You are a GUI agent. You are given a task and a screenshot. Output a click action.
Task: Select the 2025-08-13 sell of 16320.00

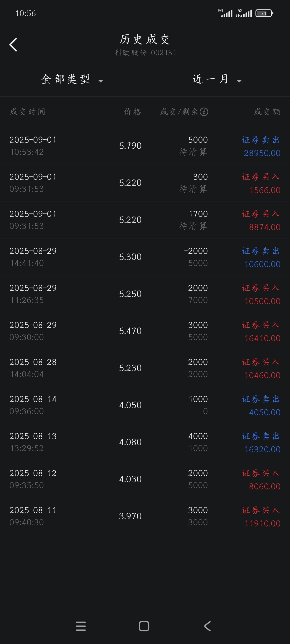(x=145, y=442)
